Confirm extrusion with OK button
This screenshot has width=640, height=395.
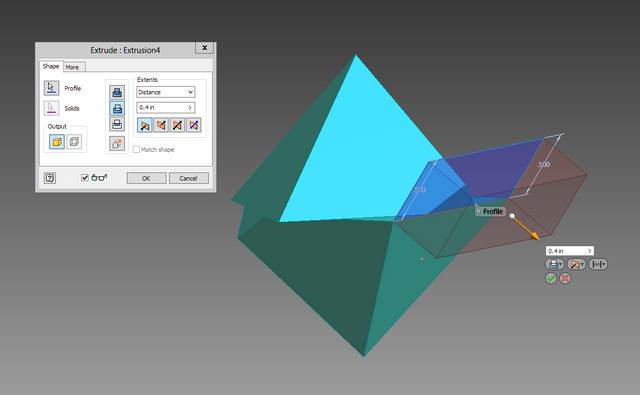(146, 178)
